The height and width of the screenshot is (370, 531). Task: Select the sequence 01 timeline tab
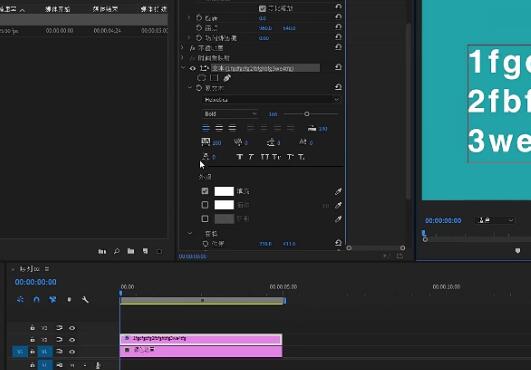[29, 269]
